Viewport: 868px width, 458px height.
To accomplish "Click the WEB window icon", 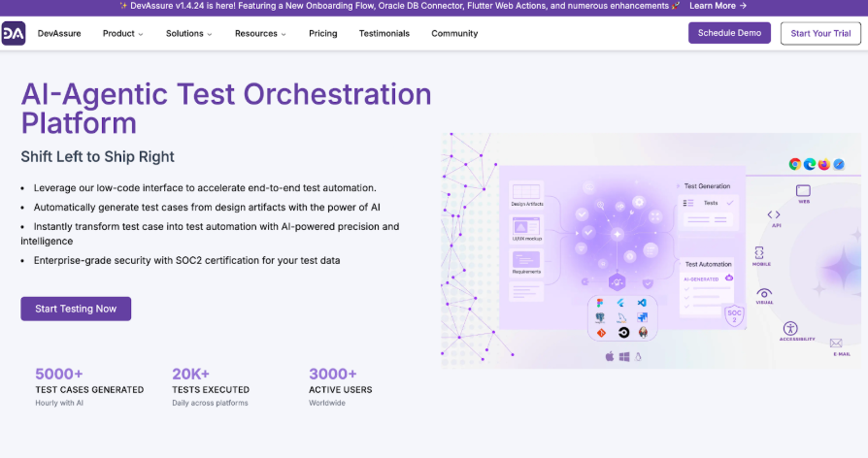I will (803, 191).
